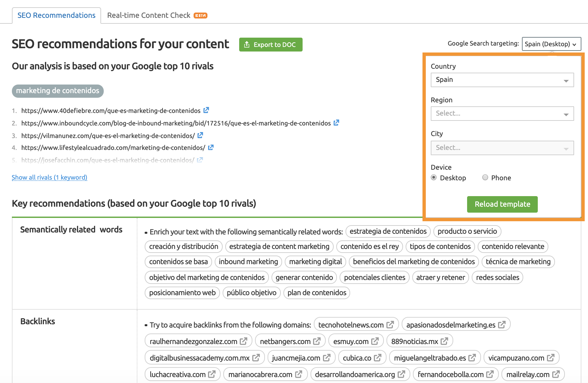Open external link icon next to apasionadosdelmarketing.es
Viewport: 588px width, 383px height.
[x=502, y=325]
